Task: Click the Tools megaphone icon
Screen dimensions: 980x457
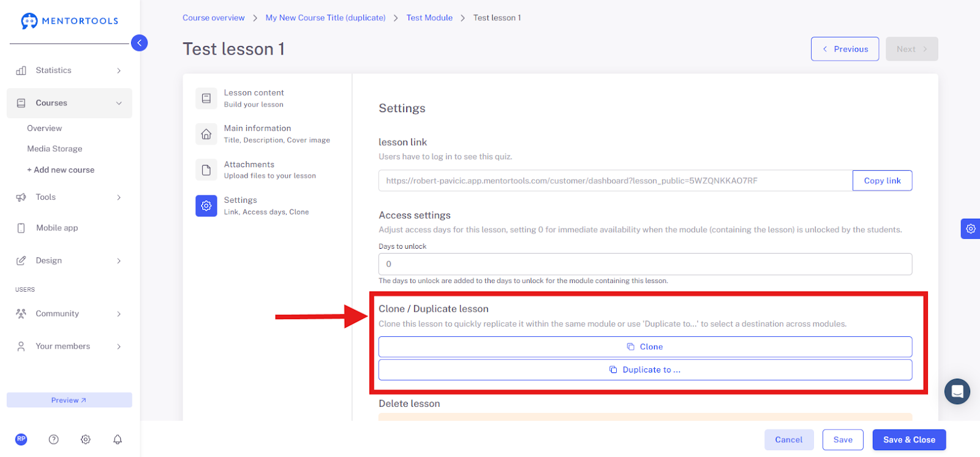Action: (x=21, y=197)
